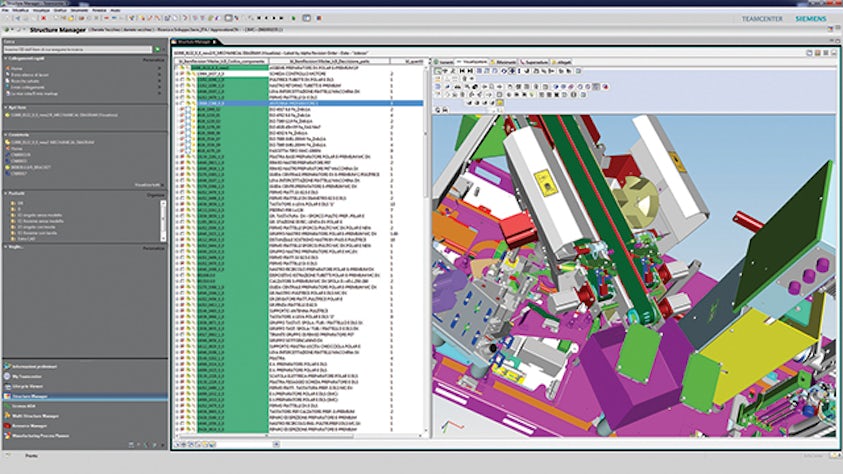843x474 pixels.
Task: Click the red X delete icon in main toolbar
Action: pos(44,18)
